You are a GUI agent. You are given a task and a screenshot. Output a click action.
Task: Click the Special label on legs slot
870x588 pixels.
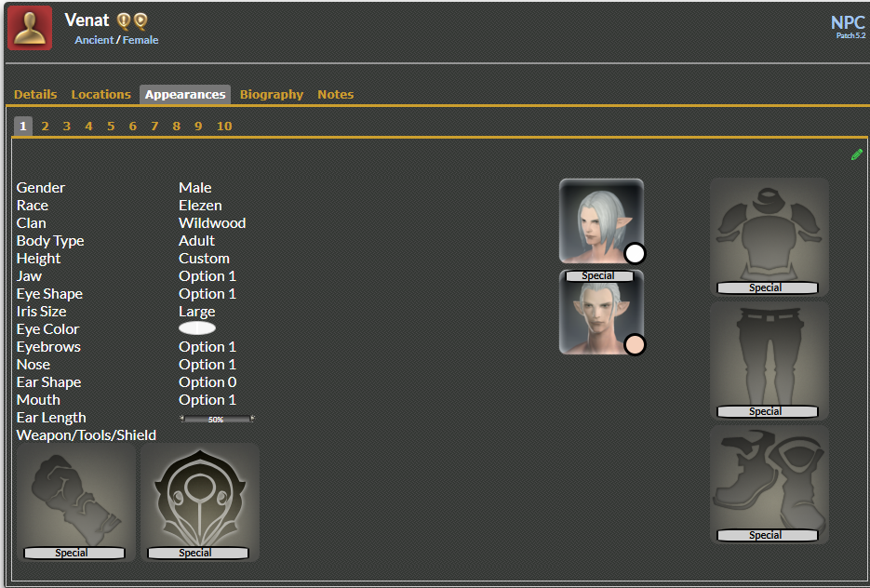pos(766,411)
